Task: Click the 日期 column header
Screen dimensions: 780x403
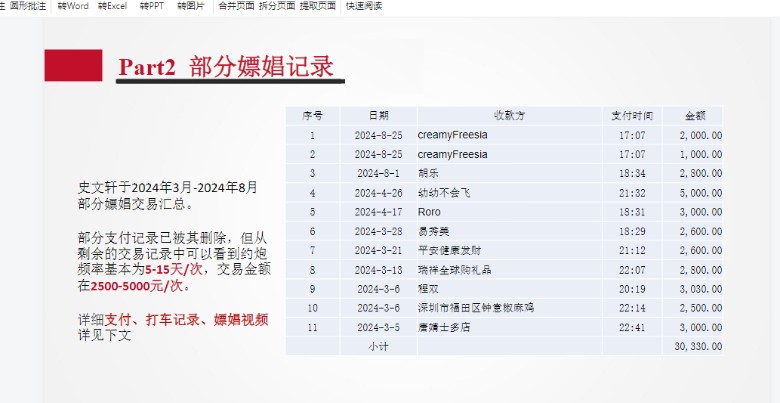Action: [378, 116]
